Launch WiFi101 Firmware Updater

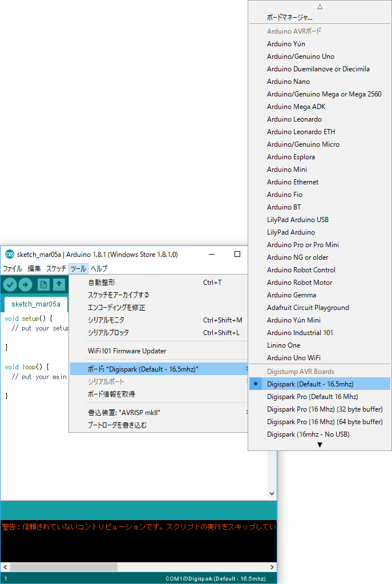point(159,351)
